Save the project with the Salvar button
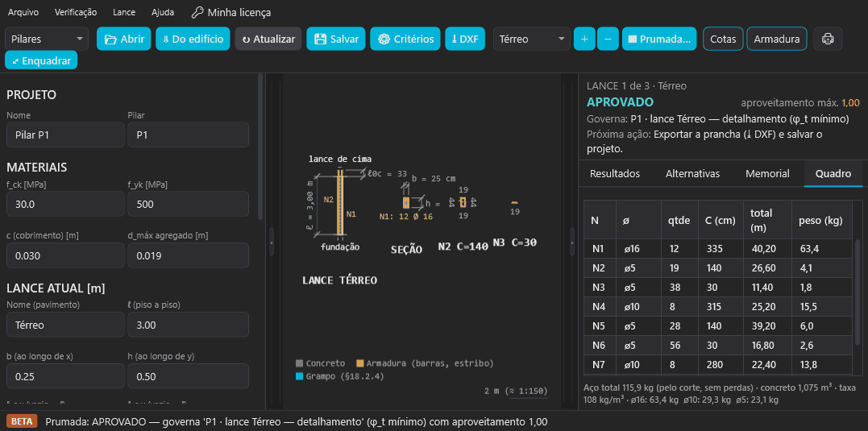The width and height of the screenshot is (868, 431). (x=336, y=39)
